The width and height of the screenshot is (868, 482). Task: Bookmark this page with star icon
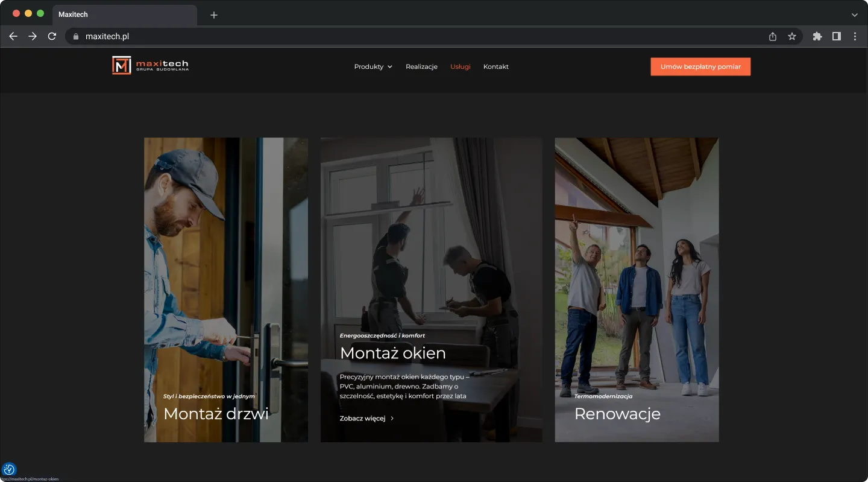pyautogui.click(x=792, y=36)
